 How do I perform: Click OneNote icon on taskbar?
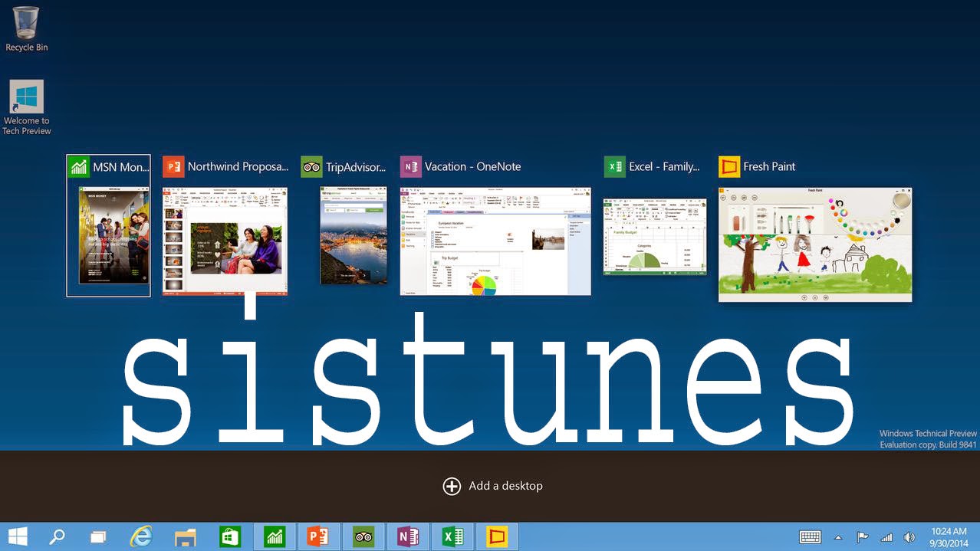coord(408,537)
